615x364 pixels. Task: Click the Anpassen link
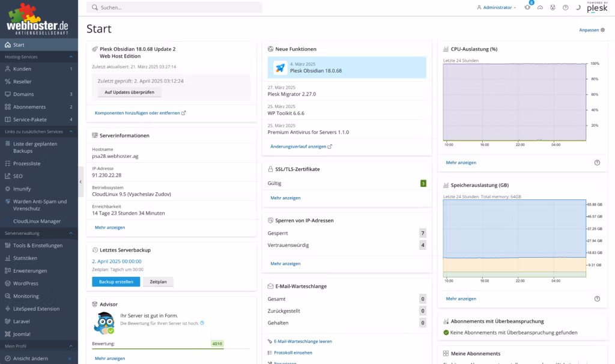click(592, 30)
